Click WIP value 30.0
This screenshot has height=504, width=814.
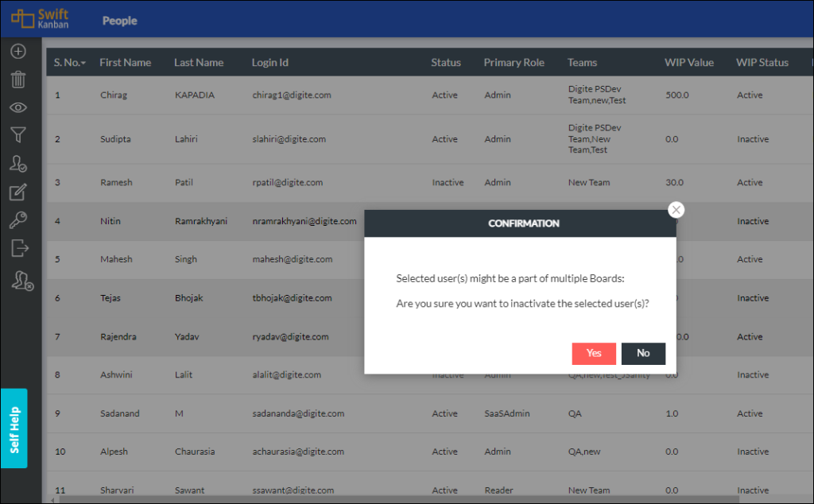click(674, 183)
